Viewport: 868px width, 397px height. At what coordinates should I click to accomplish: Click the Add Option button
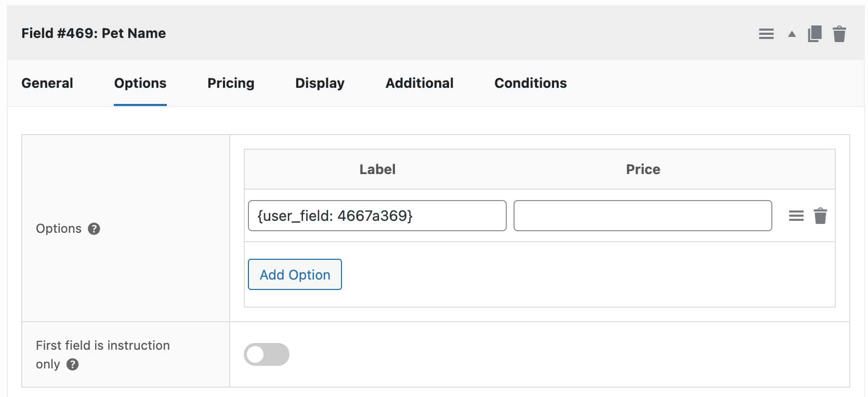(294, 274)
